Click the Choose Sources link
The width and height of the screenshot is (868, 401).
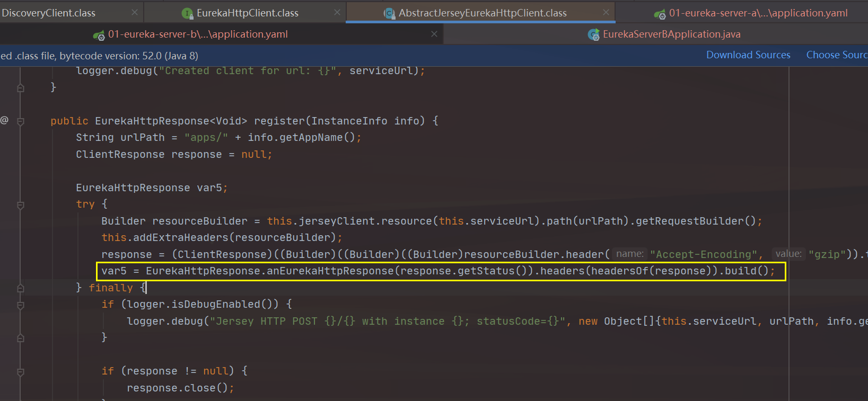(x=837, y=55)
